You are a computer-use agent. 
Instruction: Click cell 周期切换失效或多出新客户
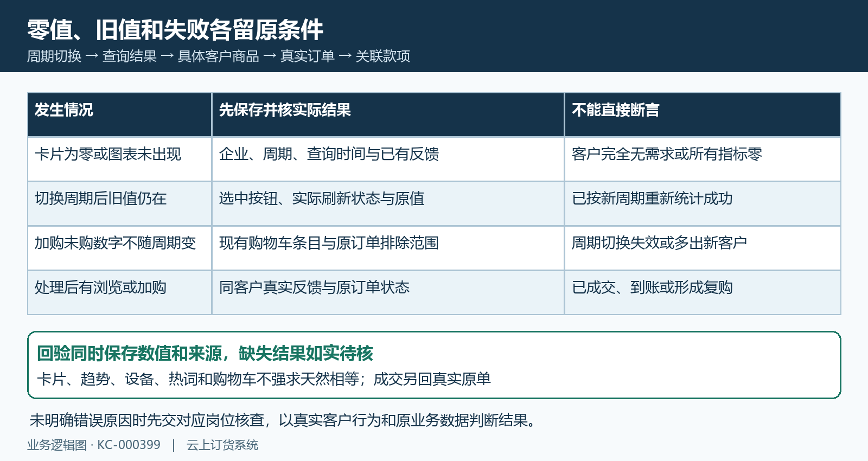coord(703,248)
